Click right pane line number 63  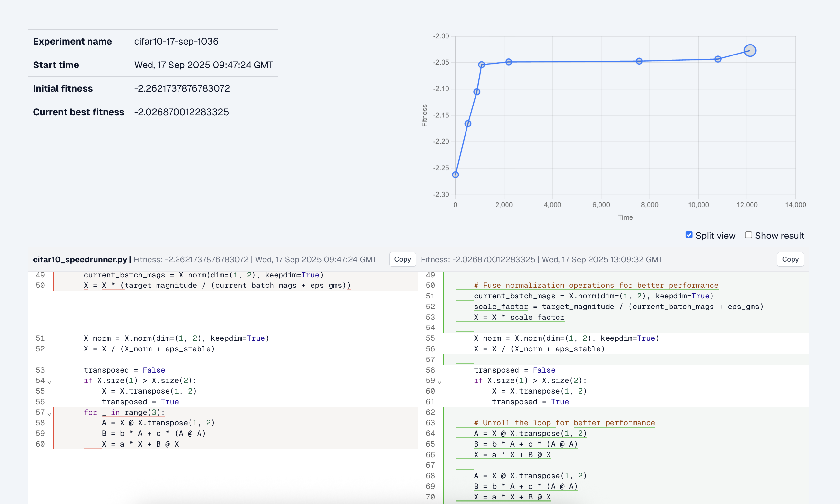click(x=430, y=423)
